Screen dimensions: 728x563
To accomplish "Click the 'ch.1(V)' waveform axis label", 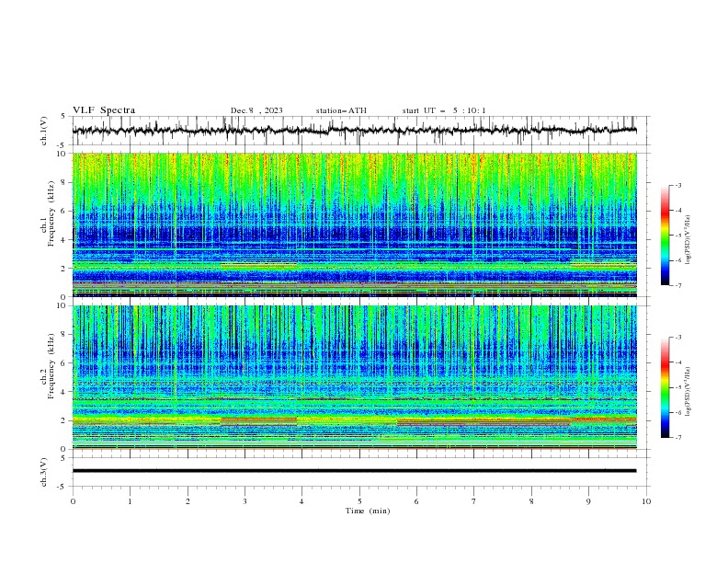I will tap(44, 131).
